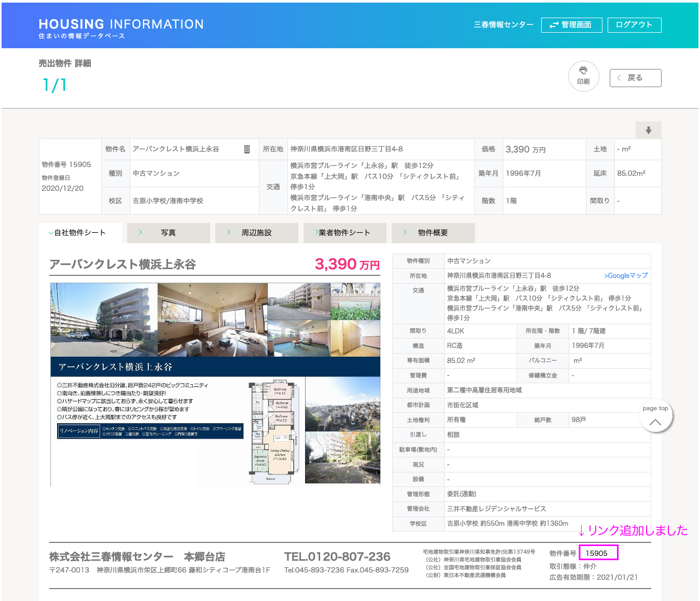
Task: Open the Googleマップ link
Action: (626, 276)
